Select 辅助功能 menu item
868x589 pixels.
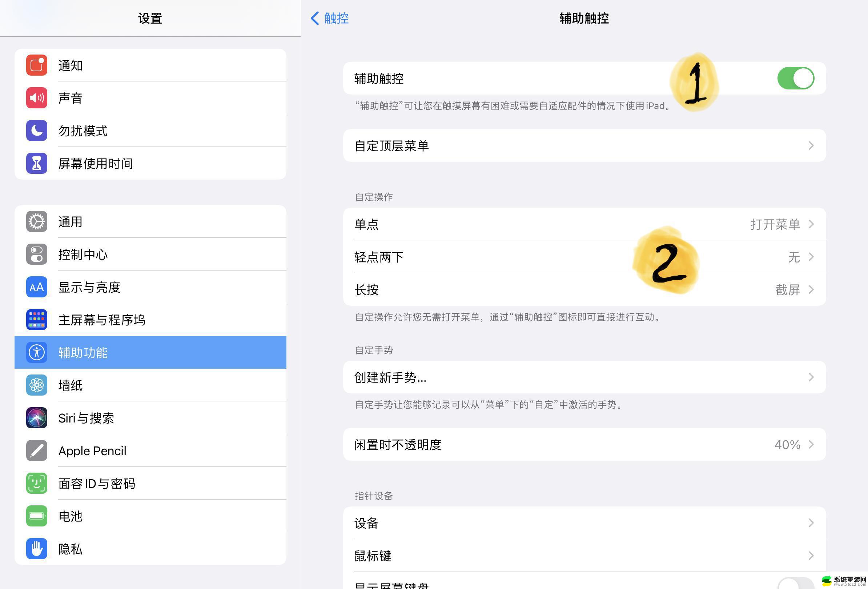point(150,352)
